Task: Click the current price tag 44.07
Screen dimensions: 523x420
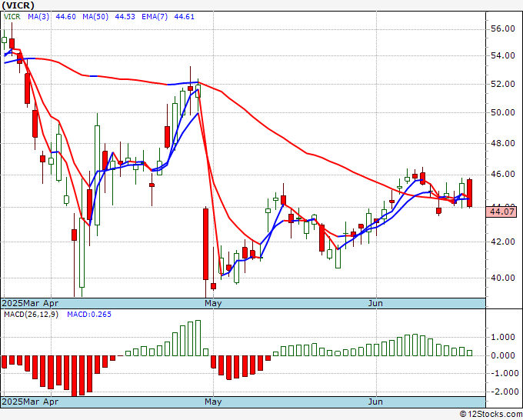Action: [x=501, y=212]
